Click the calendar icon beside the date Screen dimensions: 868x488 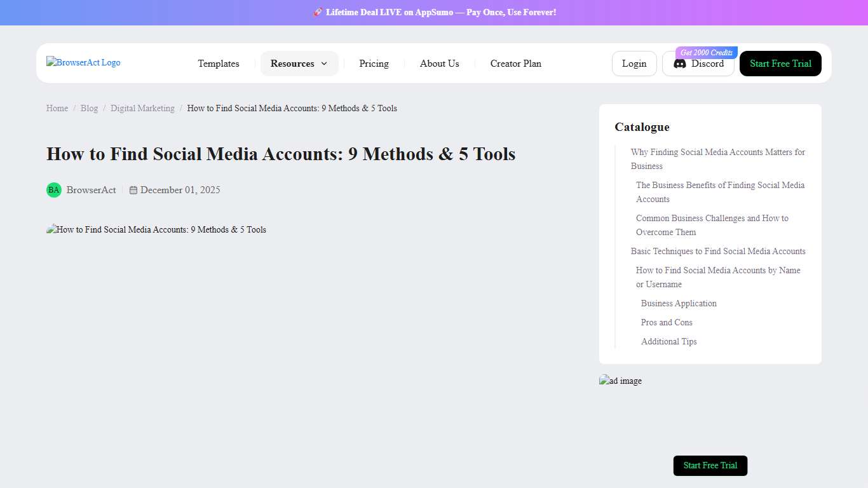tap(133, 189)
